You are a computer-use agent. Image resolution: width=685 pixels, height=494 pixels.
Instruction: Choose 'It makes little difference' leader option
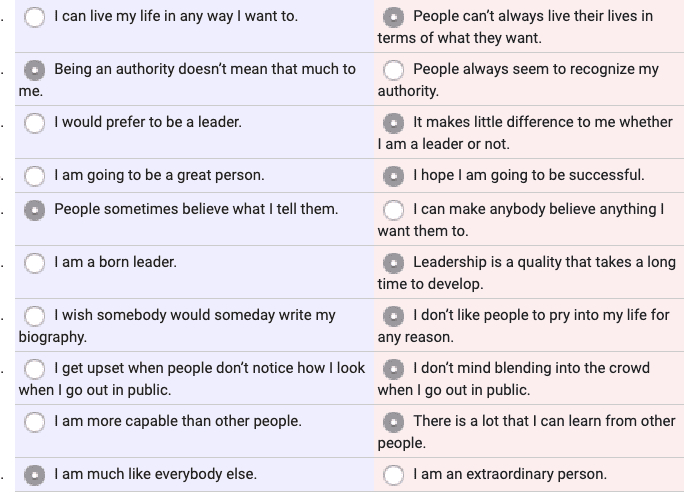393,123
